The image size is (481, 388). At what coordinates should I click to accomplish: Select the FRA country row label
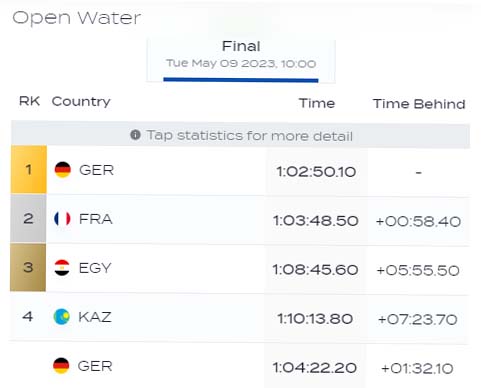tap(96, 219)
